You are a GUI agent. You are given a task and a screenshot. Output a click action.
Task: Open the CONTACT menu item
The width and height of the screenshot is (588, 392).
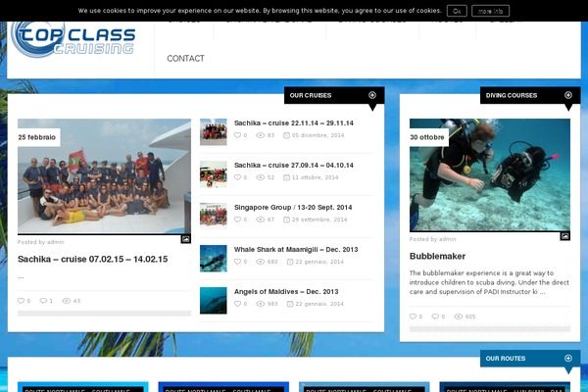coord(185,59)
